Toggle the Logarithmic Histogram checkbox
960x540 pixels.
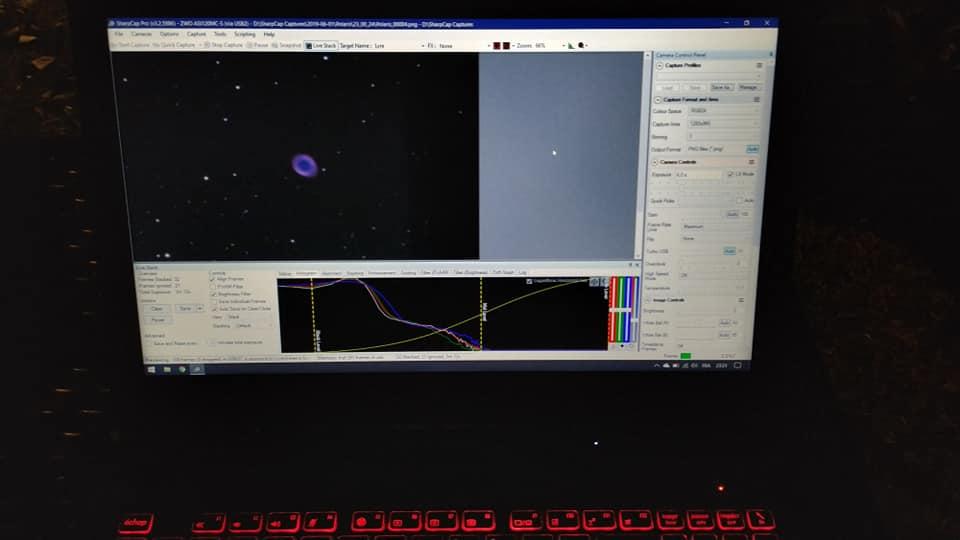tap(529, 282)
